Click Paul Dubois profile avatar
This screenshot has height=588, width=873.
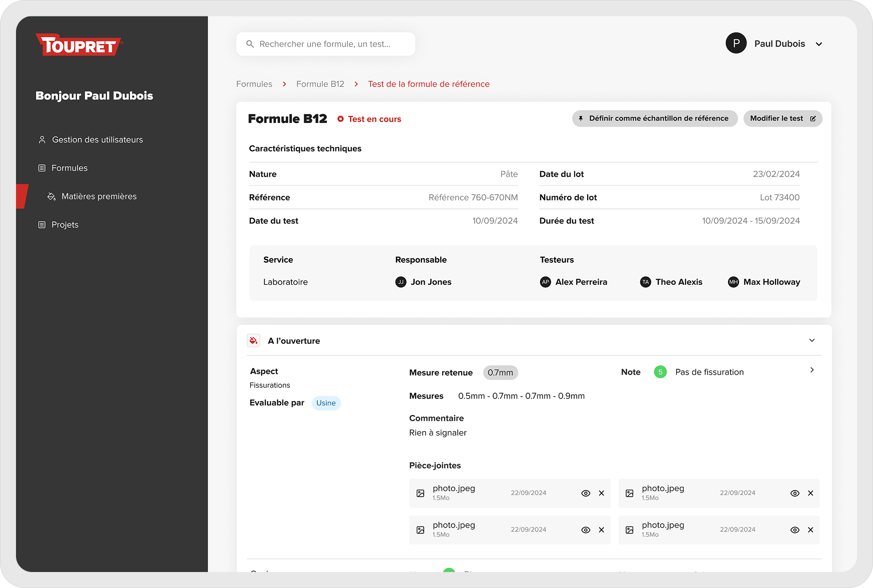[x=736, y=43]
